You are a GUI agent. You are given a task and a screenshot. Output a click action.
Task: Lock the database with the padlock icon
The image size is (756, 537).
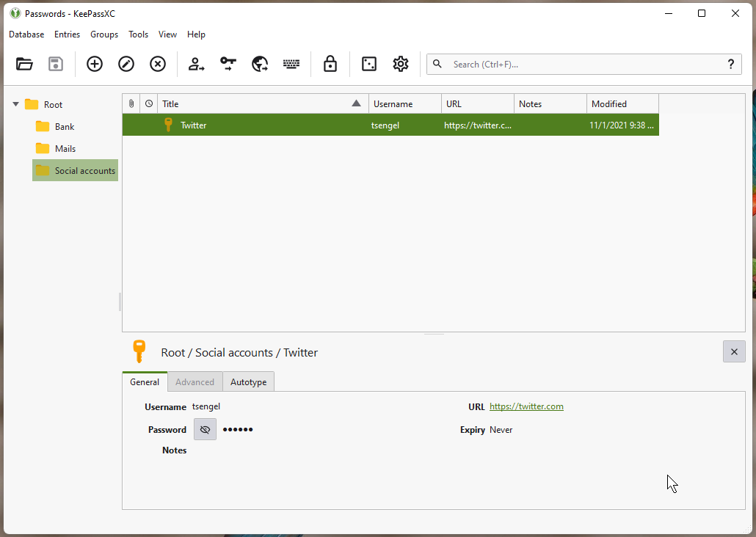click(330, 64)
